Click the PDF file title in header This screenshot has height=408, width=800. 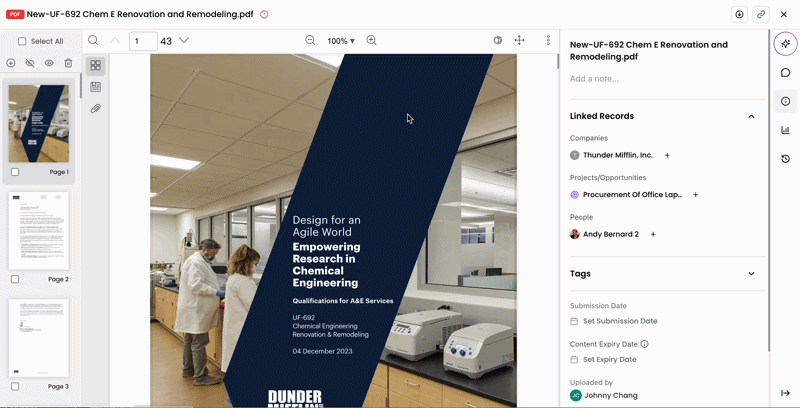[x=140, y=14]
